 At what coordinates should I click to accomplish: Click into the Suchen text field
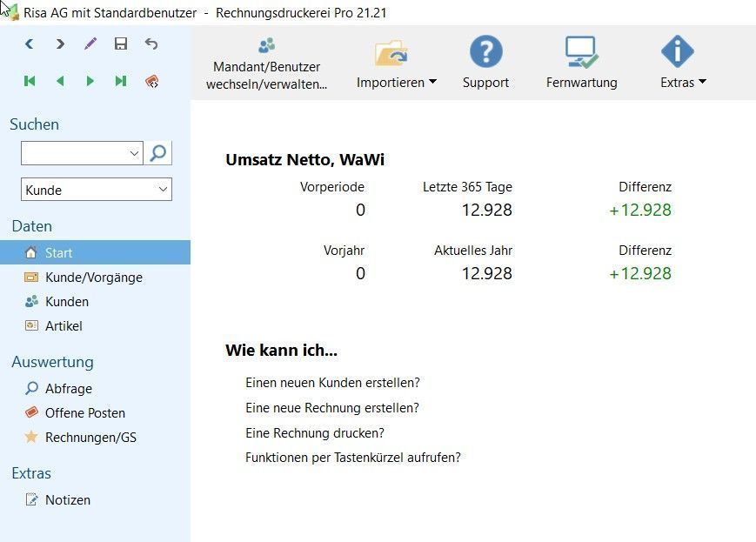pos(74,153)
